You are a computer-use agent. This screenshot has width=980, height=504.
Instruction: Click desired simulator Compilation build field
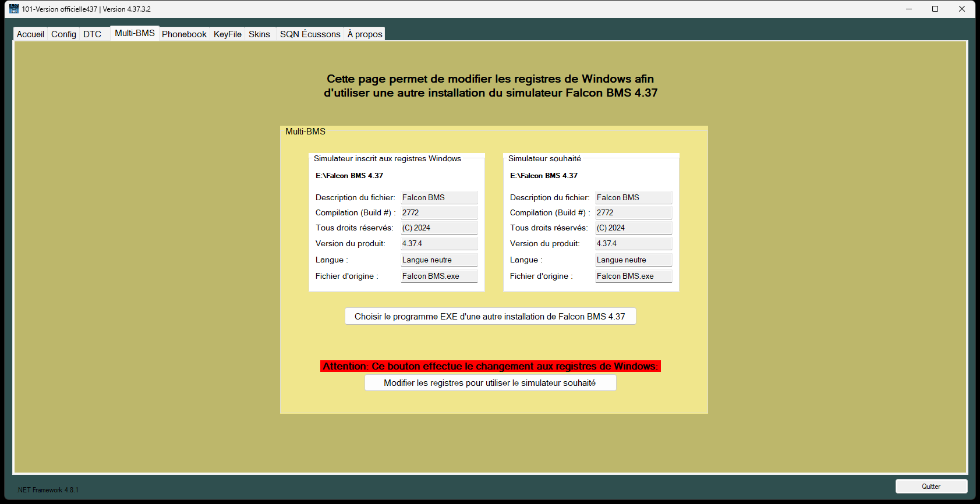tap(634, 212)
